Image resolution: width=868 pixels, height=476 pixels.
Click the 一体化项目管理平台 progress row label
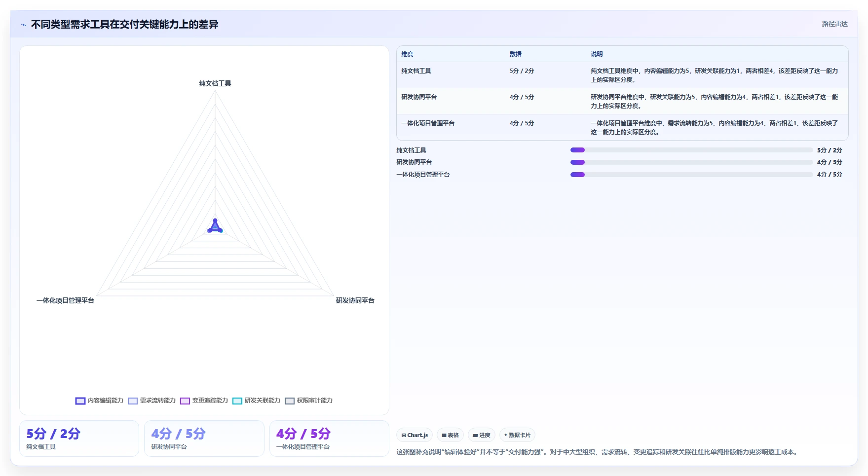423,175
